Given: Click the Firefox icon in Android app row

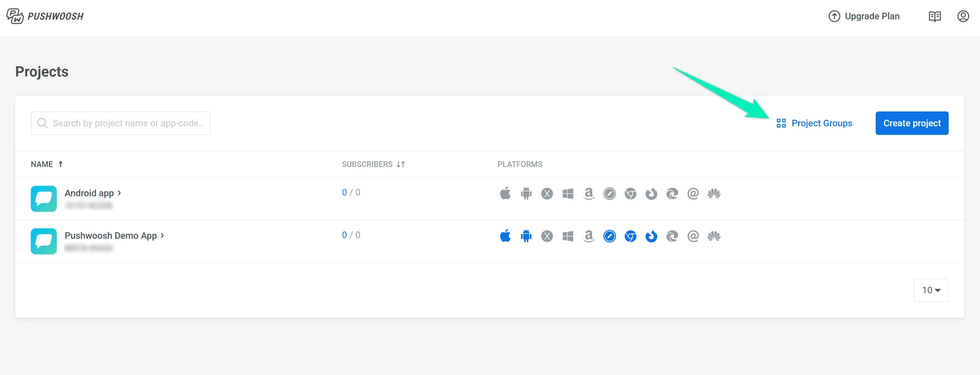Looking at the screenshot, I should pyautogui.click(x=651, y=194).
